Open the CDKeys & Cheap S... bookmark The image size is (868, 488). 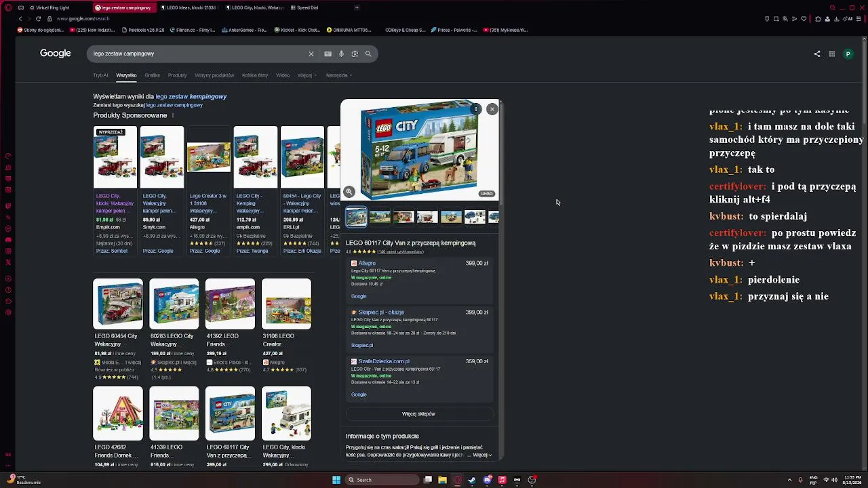[404, 30]
